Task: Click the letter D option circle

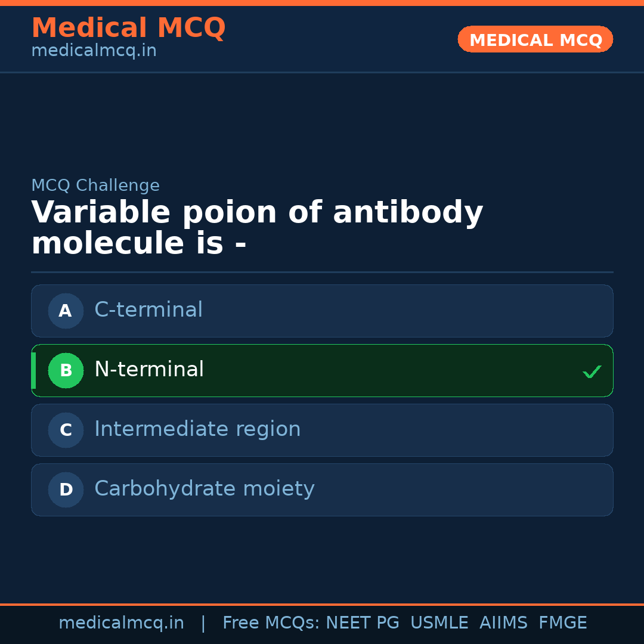Action: [66, 490]
